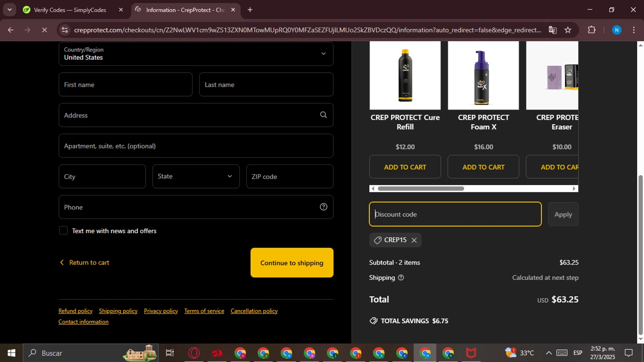This screenshot has width=644, height=362.
Task: Click the Apartment, suite field
Action: pyautogui.click(x=196, y=146)
